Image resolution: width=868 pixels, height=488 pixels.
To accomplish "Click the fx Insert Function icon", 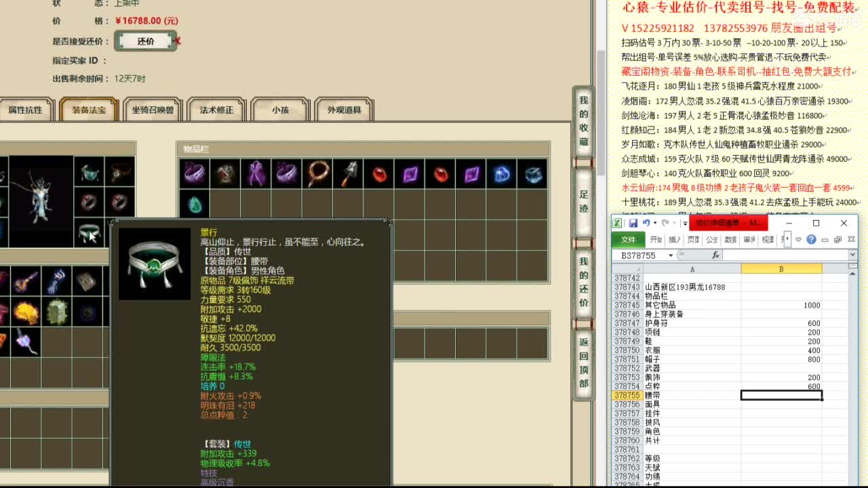I will 716,255.
